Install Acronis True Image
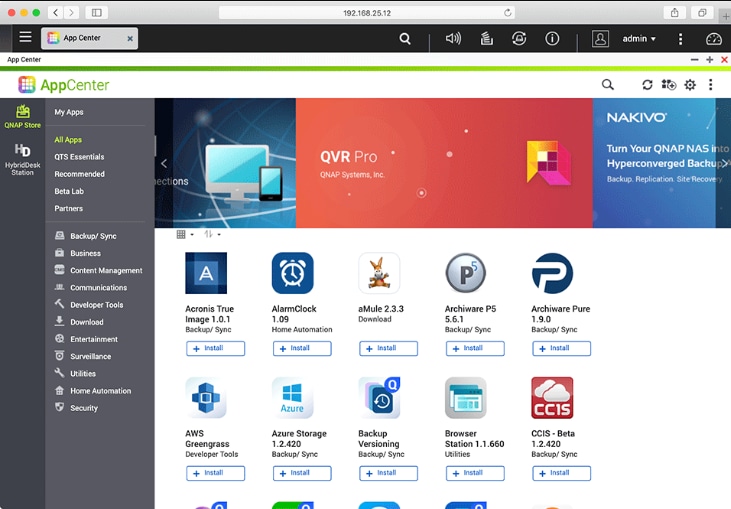This screenshot has width=731, height=509. click(215, 348)
